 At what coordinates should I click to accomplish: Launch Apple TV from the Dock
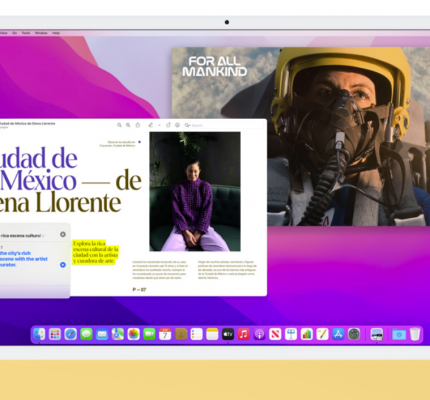228,334
